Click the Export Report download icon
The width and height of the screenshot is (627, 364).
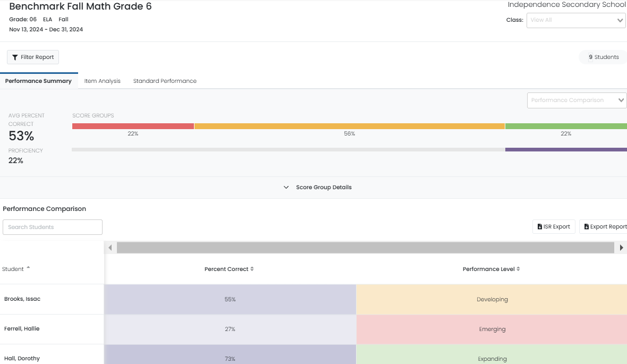tap(586, 227)
